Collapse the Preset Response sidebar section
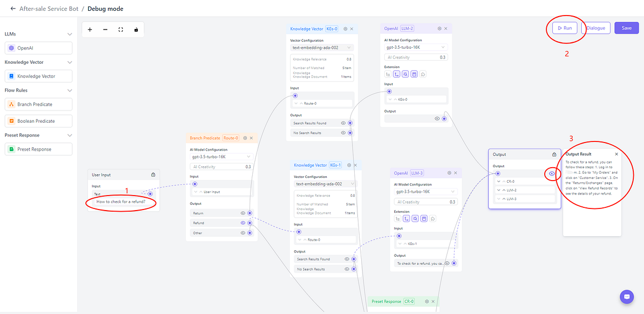The height and width of the screenshot is (314, 644). (69, 136)
